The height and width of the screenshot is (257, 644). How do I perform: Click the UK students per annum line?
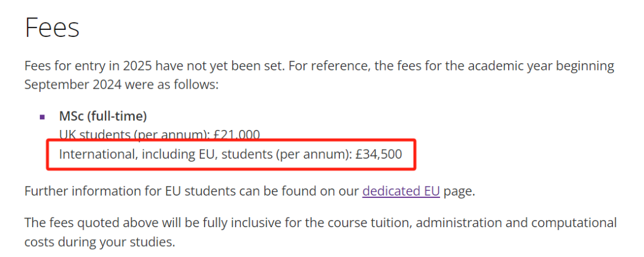[x=131, y=135]
